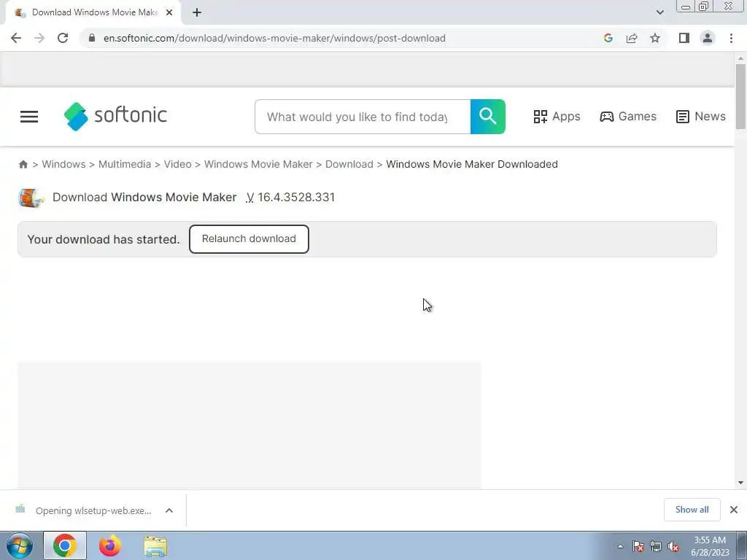Image resolution: width=747 pixels, height=560 pixels.
Task: Click Show all downloads
Action: tap(692, 510)
